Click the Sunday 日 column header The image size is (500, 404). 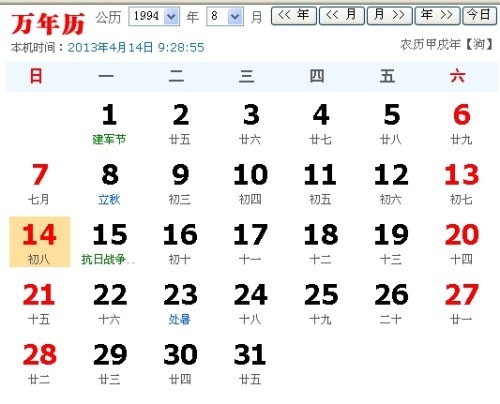pyautogui.click(x=36, y=76)
